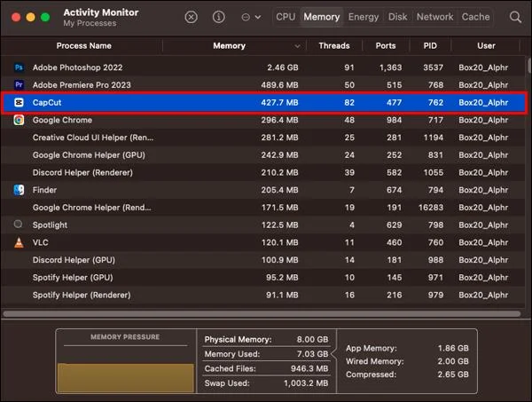Sort by Ports column header
Screen dimensions: 532x402
386,45
